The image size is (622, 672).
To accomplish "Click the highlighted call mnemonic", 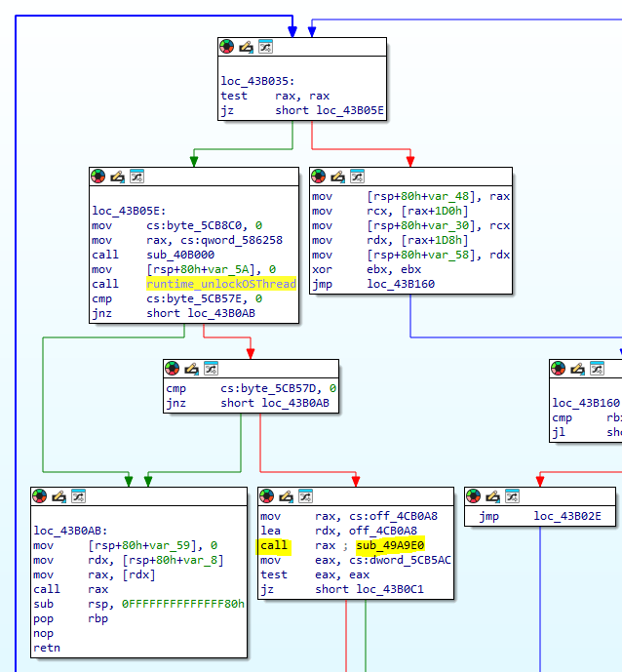I will 274,545.
